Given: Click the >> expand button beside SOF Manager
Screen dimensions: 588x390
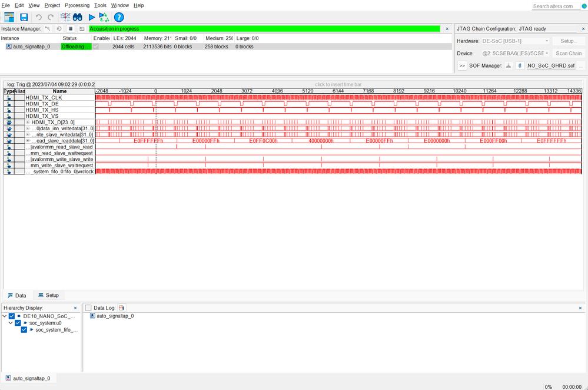Looking at the screenshot, I should pyautogui.click(x=462, y=66).
